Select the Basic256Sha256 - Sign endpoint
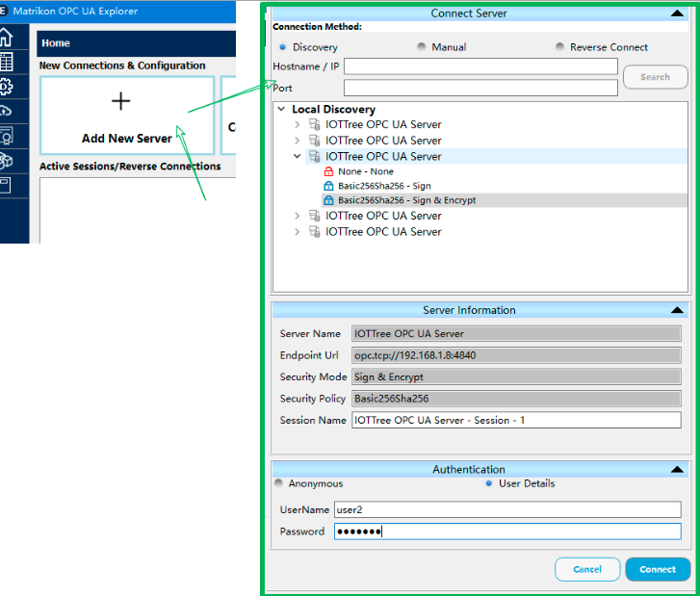This screenshot has width=700, height=596. (384, 186)
